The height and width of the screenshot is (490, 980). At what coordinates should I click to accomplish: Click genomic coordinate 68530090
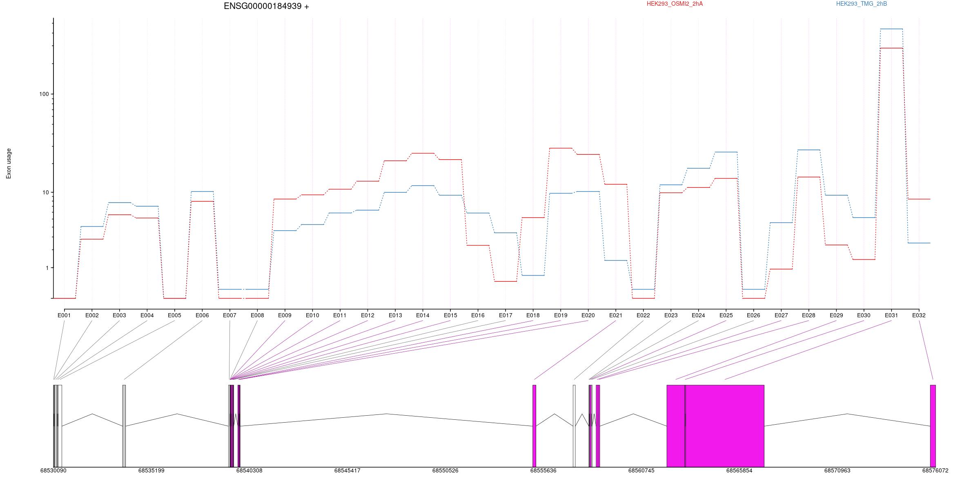(53, 470)
